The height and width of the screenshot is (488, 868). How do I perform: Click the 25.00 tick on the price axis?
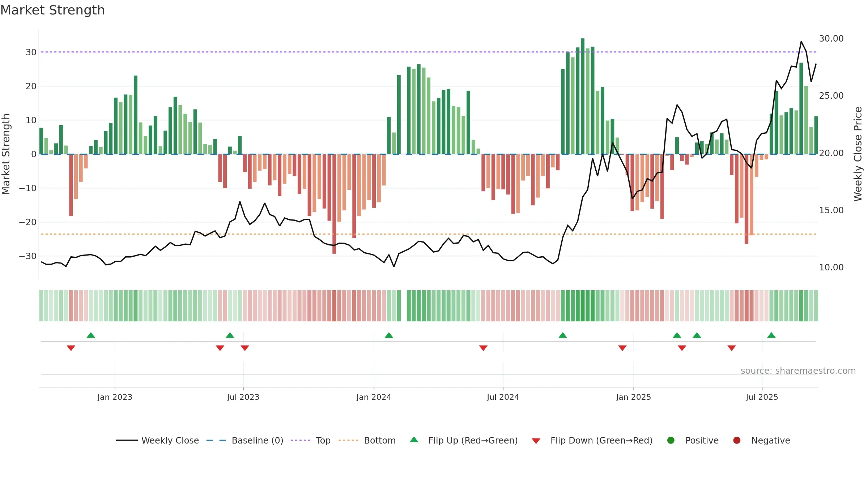(x=831, y=95)
